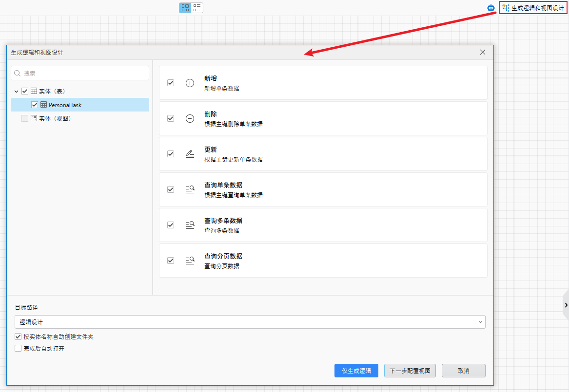Uncheck the PersonalTask checkbox
Image resolution: width=569 pixels, height=392 pixels.
pyautogui.click(x=35, y=105)
